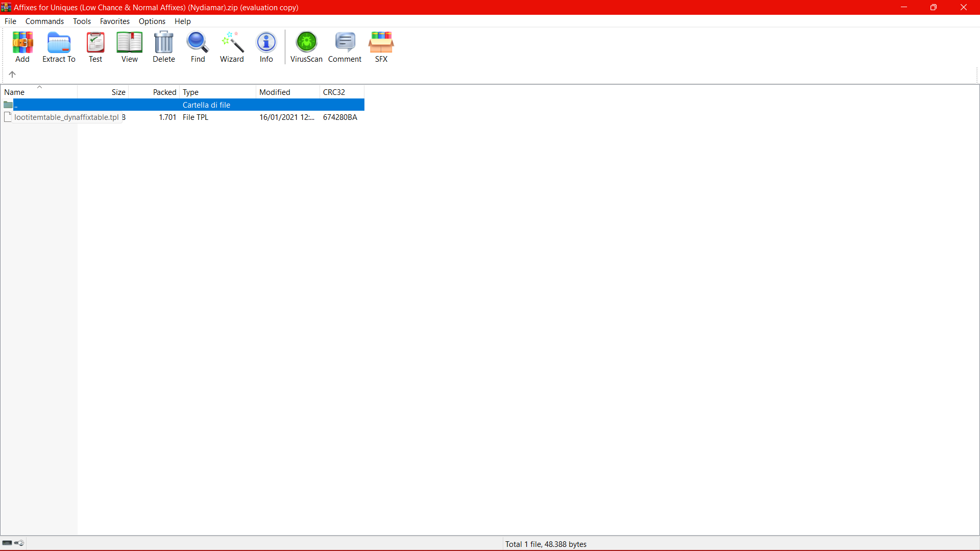Sort by Modified column header

click(288, 92)
